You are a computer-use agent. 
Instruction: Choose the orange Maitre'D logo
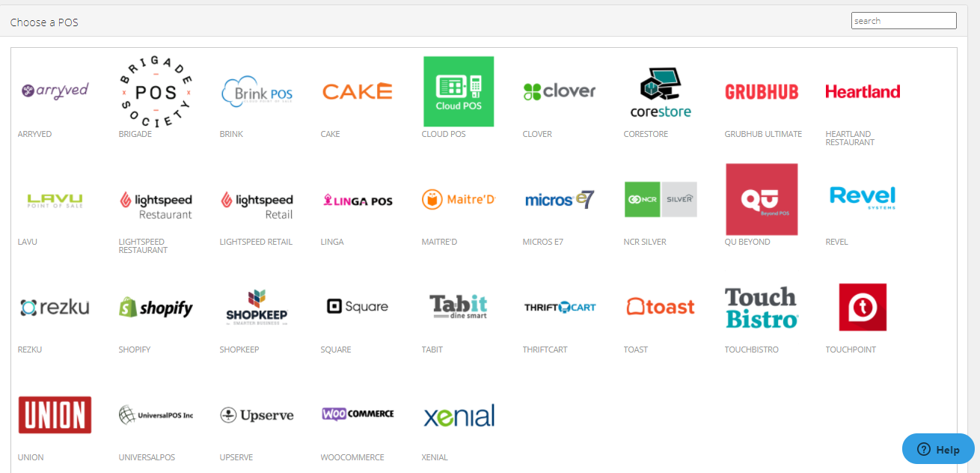point(459,199)
